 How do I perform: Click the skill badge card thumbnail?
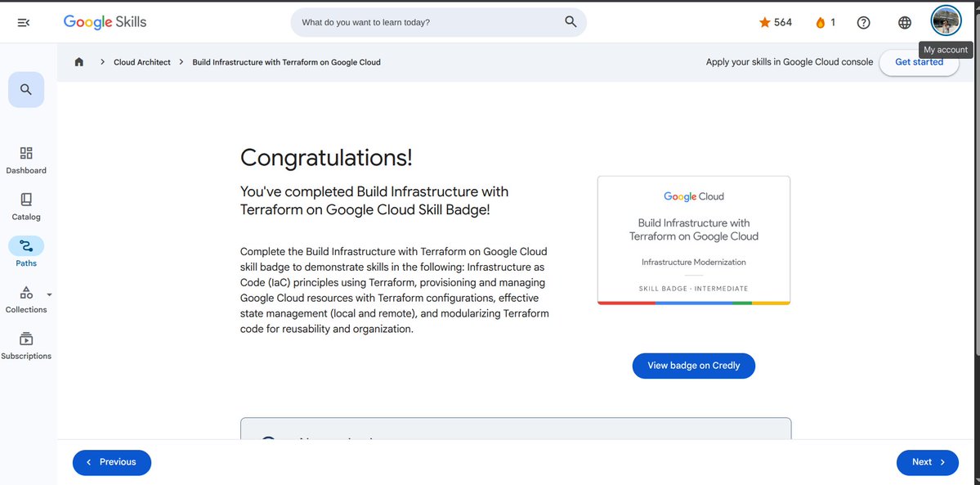pos(694,240)
